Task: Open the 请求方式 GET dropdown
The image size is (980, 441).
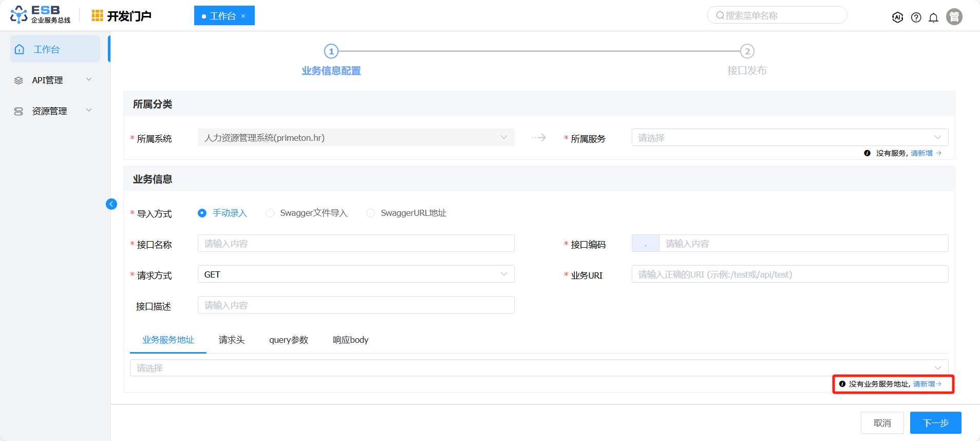Action: [355, 274]
